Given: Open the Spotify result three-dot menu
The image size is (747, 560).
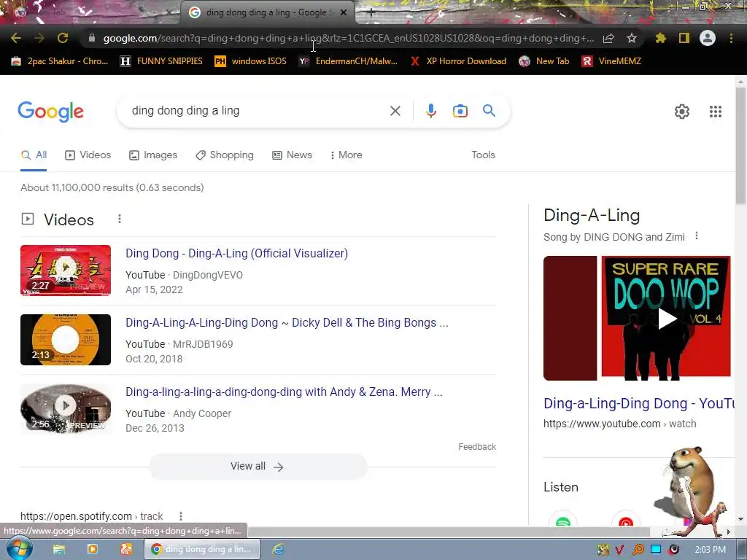Looking at the screenshot, I should click(181, 516).
